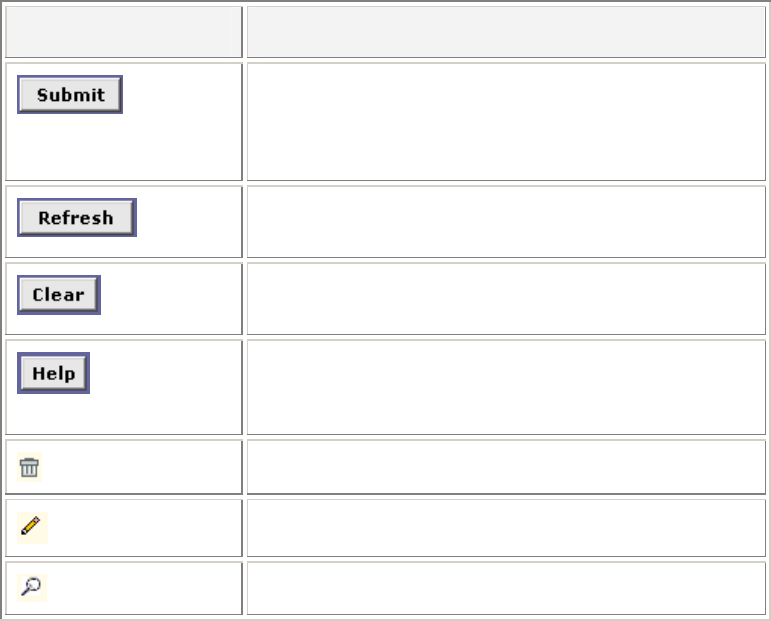The height and width of the screenshot is (621, 771).
Task: Click the narrow gray header cell above Submit
Action: [x=123, y=32]
